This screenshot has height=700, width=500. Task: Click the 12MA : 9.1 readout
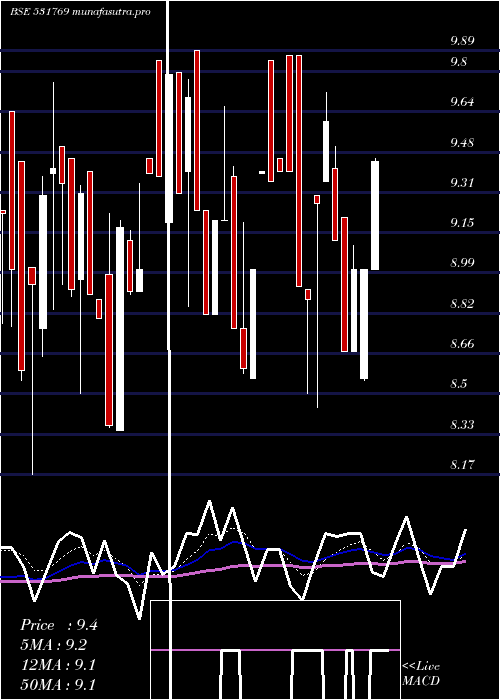58,665
